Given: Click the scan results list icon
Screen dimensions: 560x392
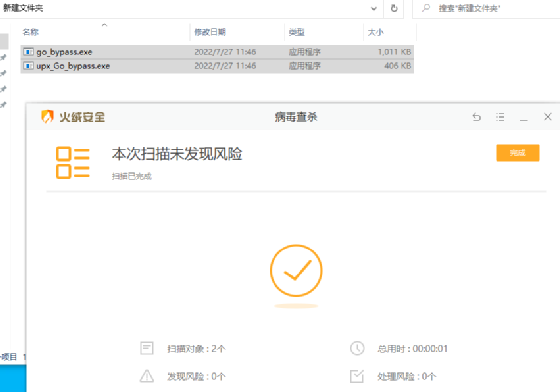Looking at the screenshot, I should coord(73,163).
